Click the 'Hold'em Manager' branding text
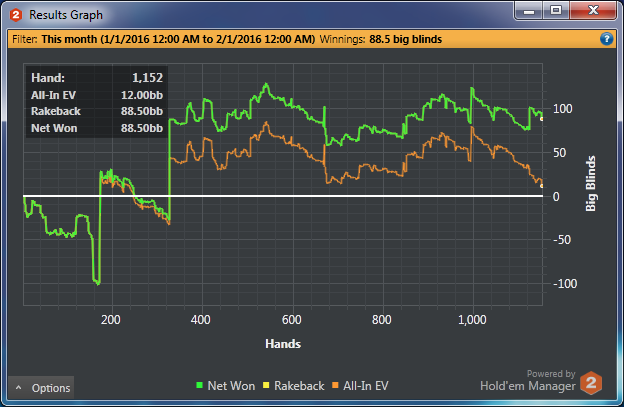The height and width of the screenshot is (407, 624). (528, 386)
